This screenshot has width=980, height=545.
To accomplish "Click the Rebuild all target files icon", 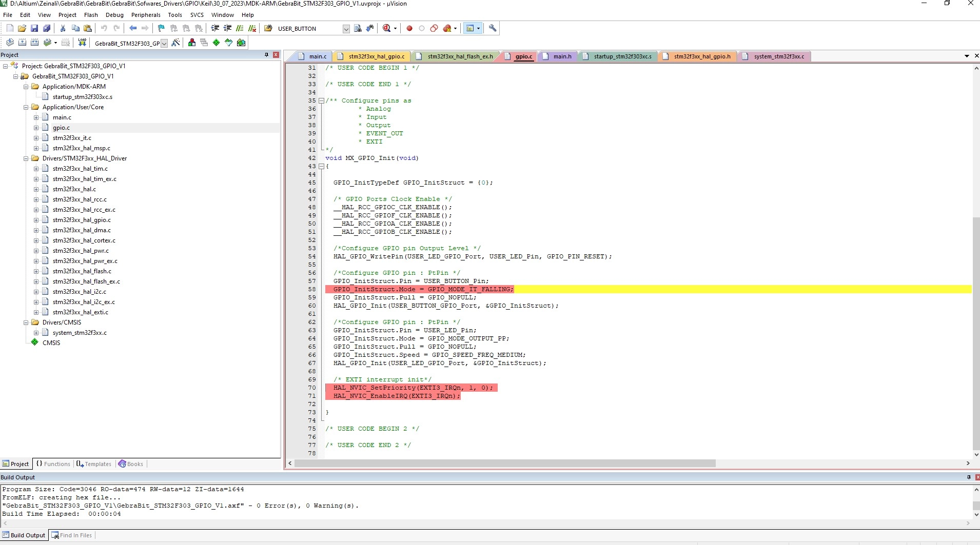I will tap(34, 43).
